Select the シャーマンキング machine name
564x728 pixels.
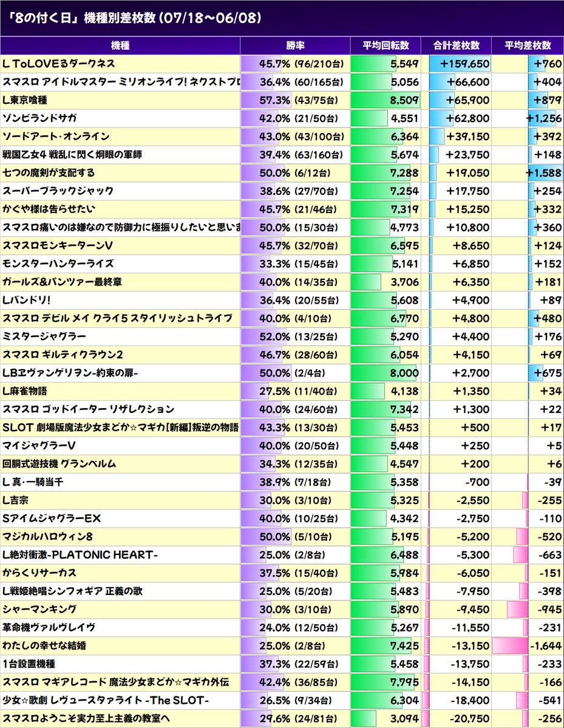(x=39, y=609)
